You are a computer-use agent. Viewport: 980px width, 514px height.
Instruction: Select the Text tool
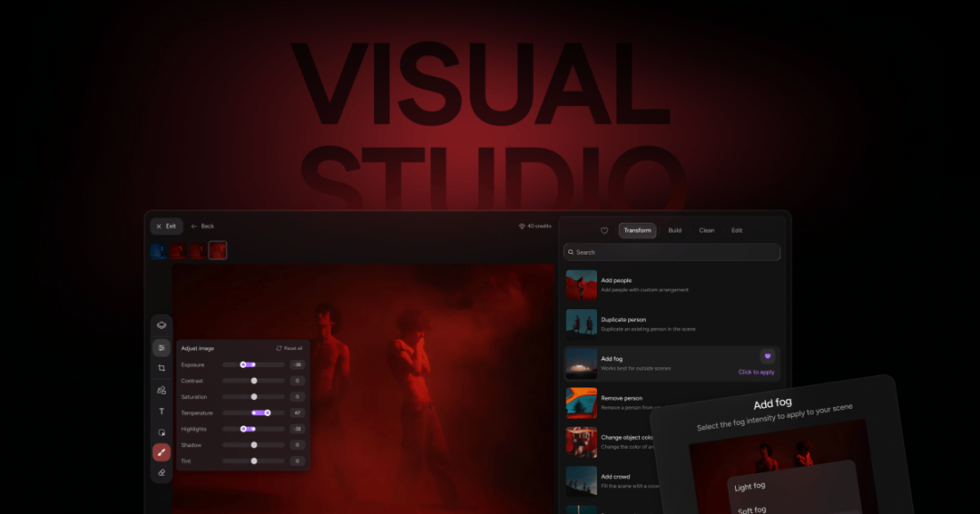pos(162,412)
